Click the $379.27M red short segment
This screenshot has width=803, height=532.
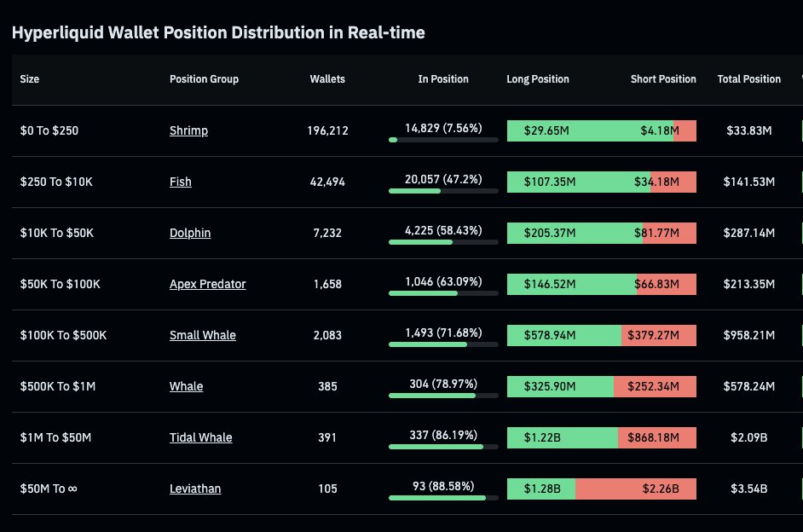pos(659,335)
